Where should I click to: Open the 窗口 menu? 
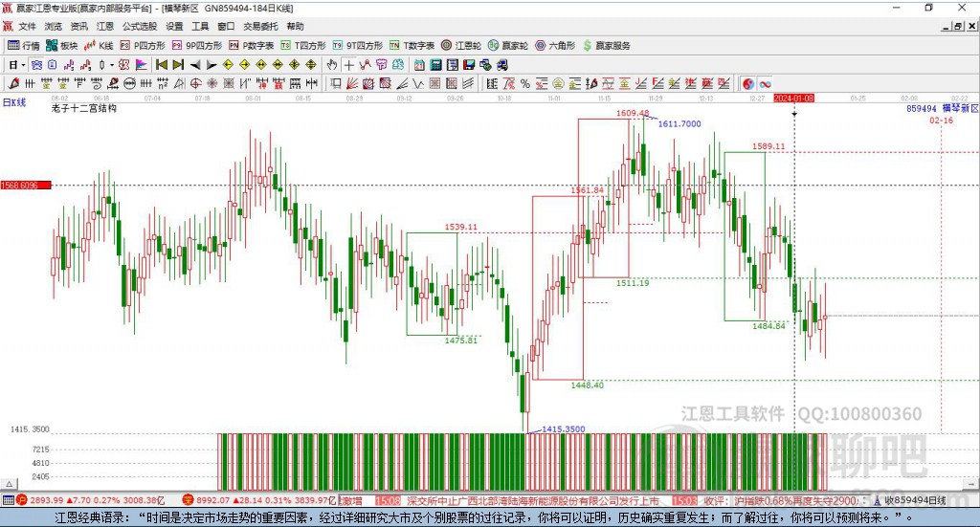point(226,26)
